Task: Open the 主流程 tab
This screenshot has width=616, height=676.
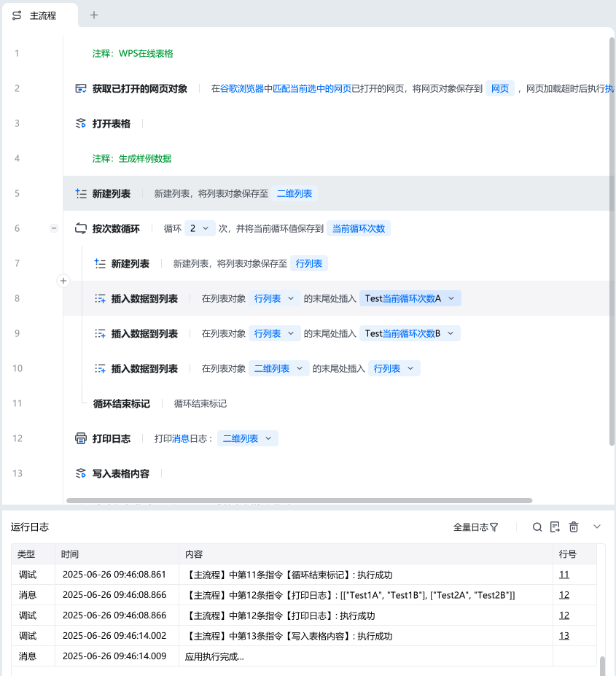Action: point(40,15)
